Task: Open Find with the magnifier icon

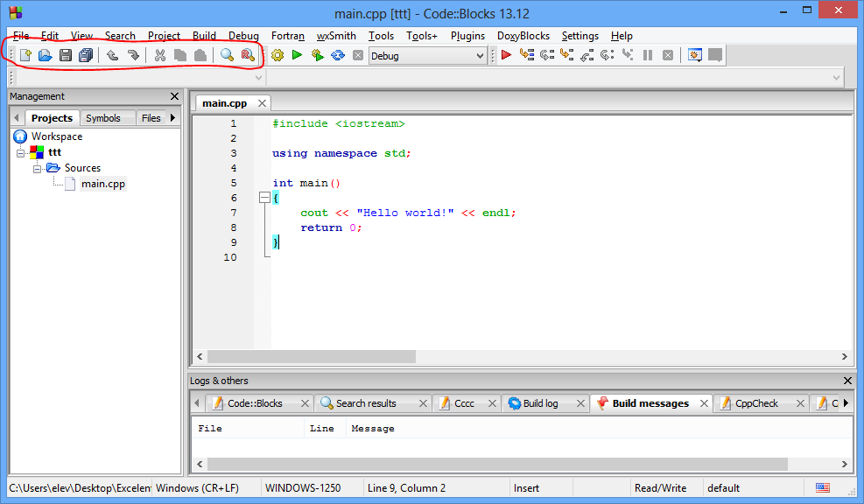Action: coord(227,55)
